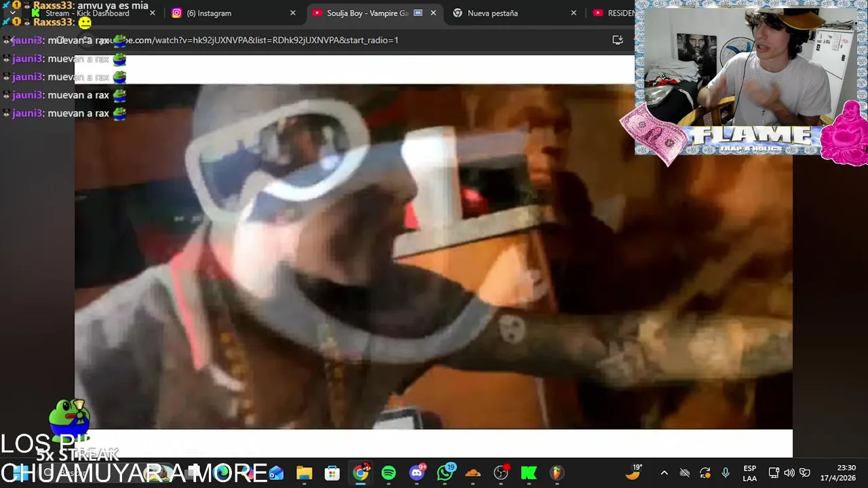Screen dimensions: 868x488
Task: Click the display/network tray icon
Action: pyautogui.click(x=774, y=473)
